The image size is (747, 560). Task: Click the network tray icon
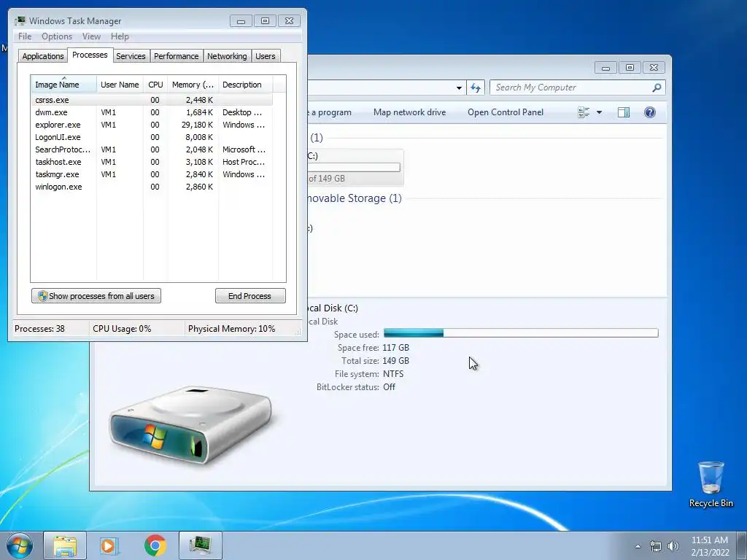tap(656, 546)
